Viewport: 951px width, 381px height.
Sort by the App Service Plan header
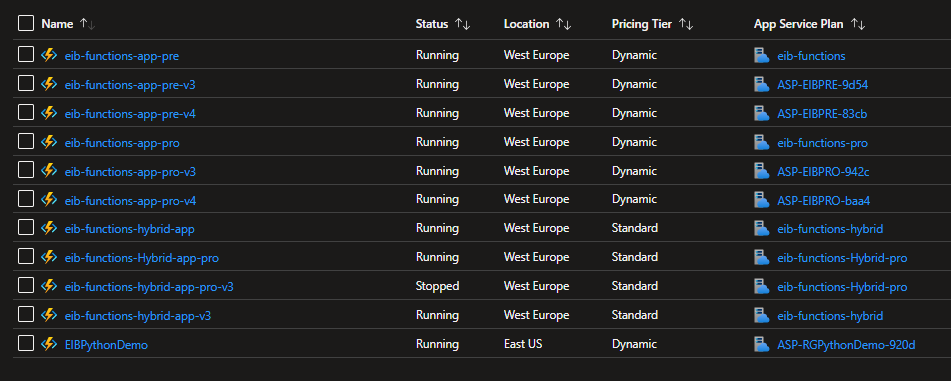coord(810,24)
